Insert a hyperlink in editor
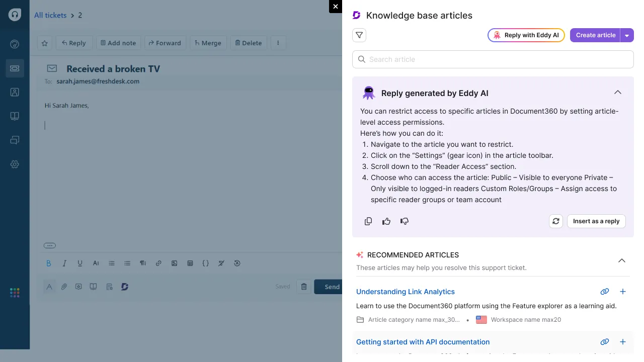644x362 pixels. (x=158, y=263)
